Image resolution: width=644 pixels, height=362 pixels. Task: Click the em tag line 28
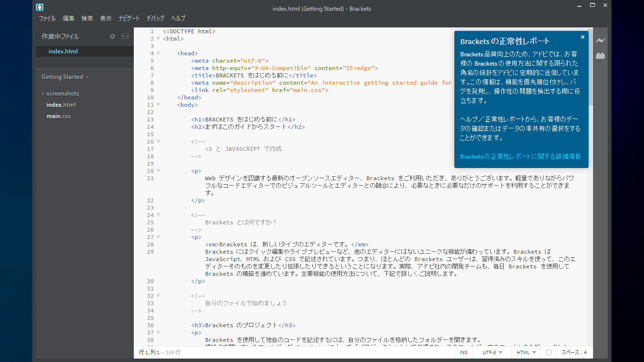tap(286, 244)
